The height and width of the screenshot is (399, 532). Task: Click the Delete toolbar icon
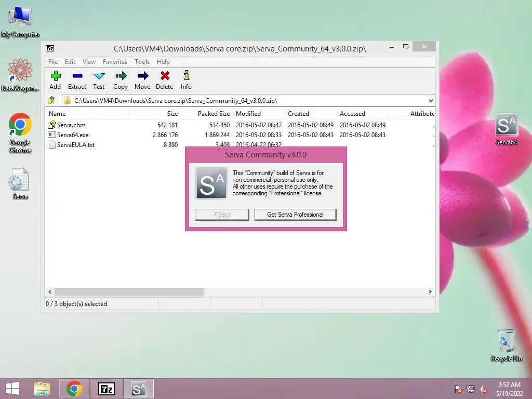click(x=165, y=76)
